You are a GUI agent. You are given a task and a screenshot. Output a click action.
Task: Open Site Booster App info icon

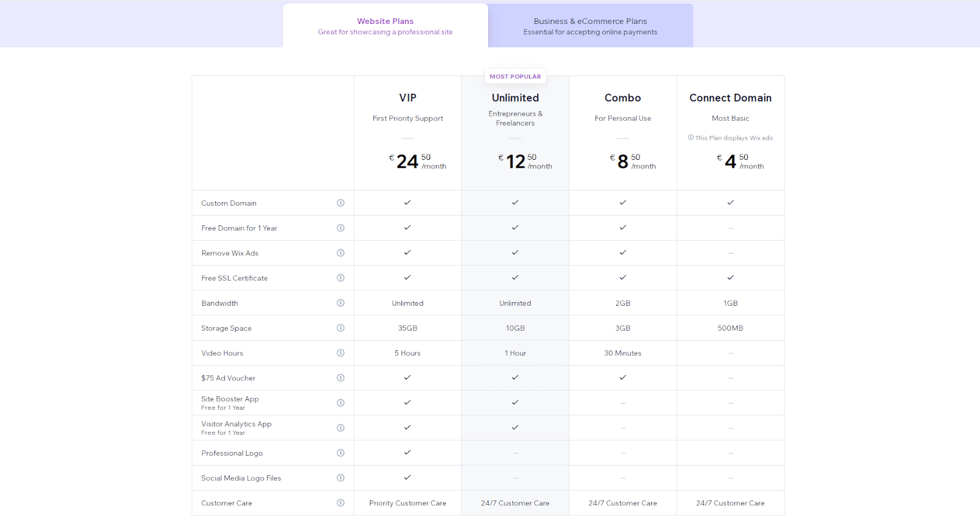point(341,403)
